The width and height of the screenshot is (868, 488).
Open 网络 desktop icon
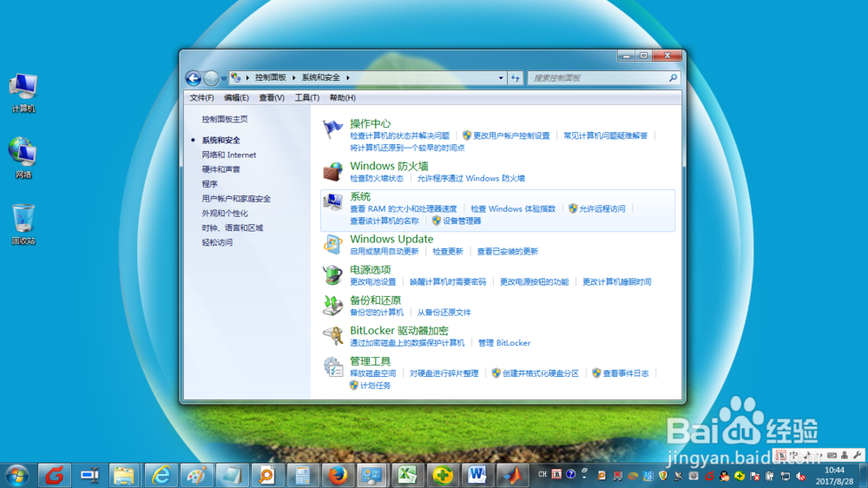tap(23, 158)
